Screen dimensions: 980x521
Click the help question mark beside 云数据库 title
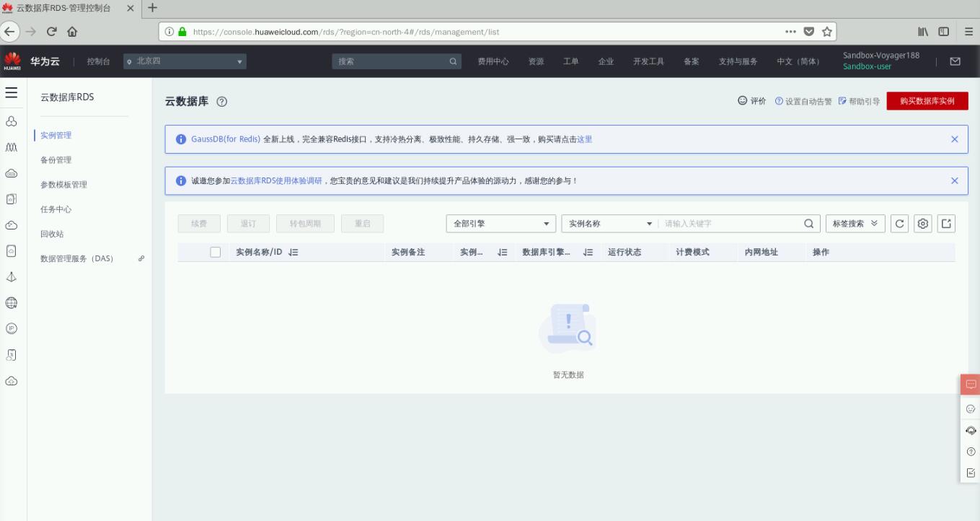point(222,102)
